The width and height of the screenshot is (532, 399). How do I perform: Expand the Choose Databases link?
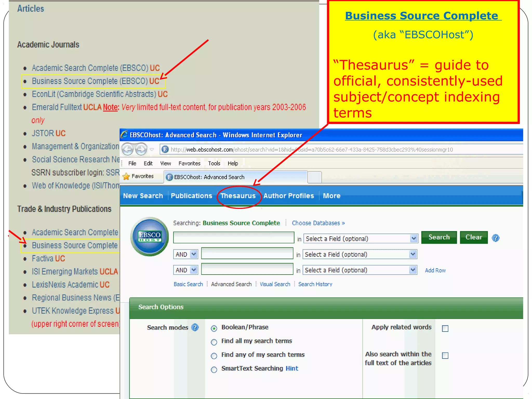pos(318,223)
